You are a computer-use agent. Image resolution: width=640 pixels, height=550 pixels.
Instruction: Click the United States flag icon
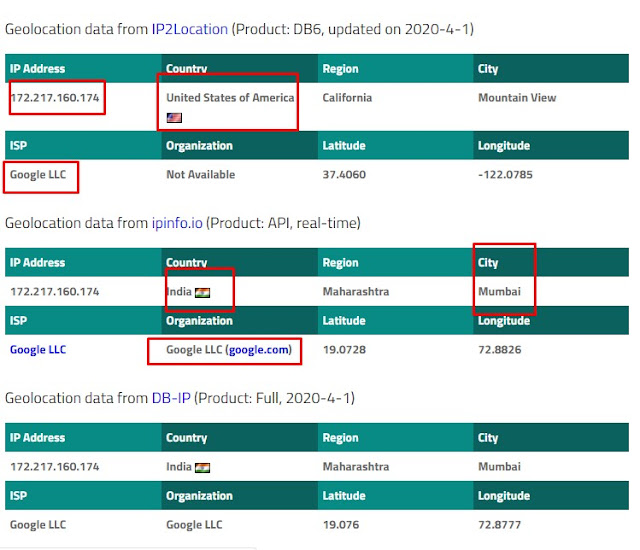pyautogui.click(x=174, y=118)
